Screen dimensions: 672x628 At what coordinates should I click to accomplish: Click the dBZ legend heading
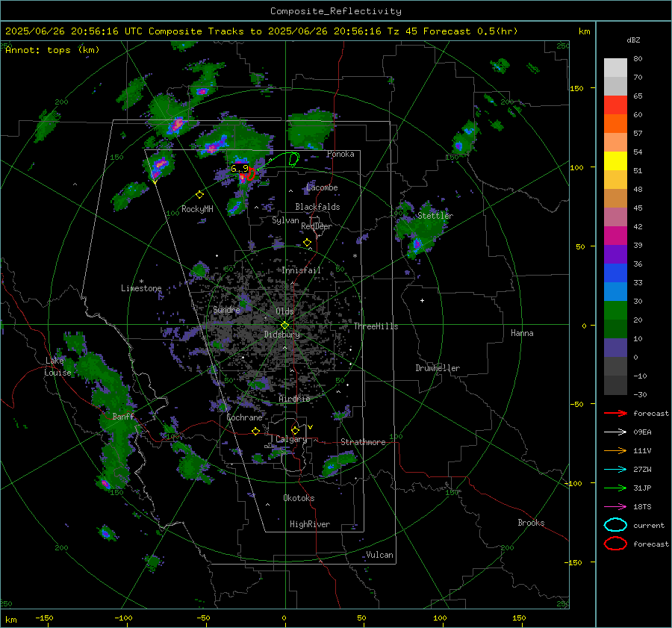[x=633, y=40]
